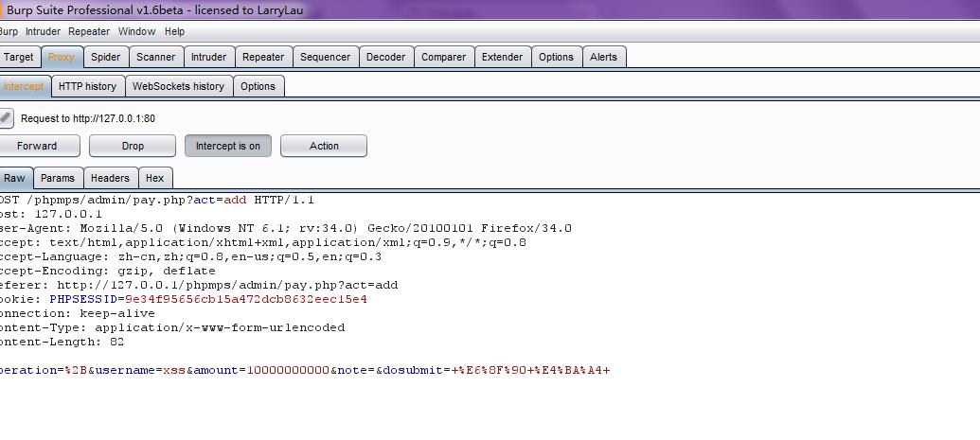The height and width of the screenshot is (440, 980).
Task: Forward the intercepted request
Action: pos(38,146)
